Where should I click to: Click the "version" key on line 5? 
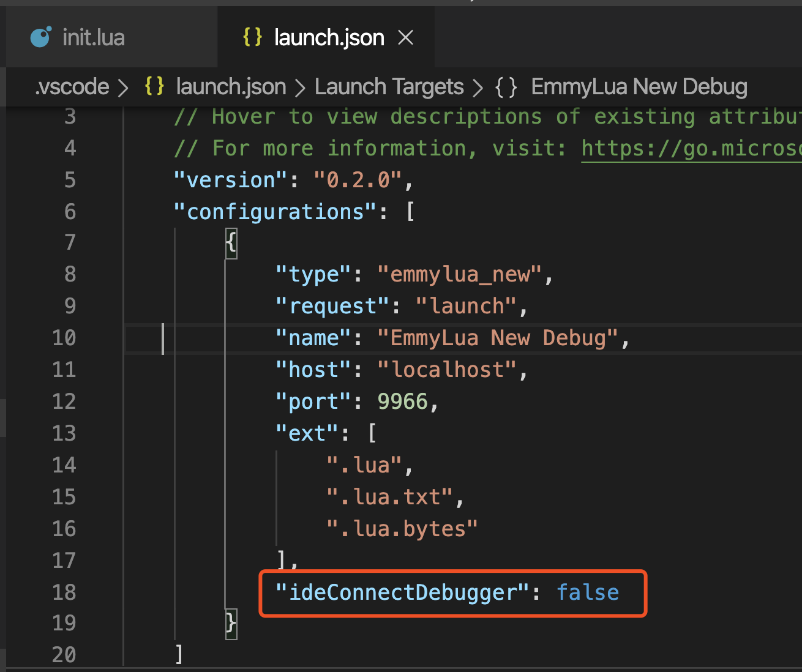(x=230, y=180)
